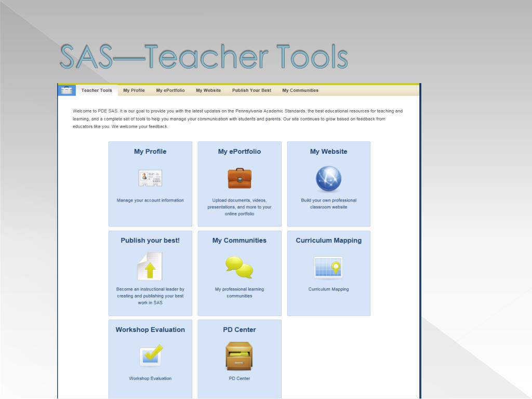Go to the My ePortfolio tab

pyautogui.click(x=170, y=90)
